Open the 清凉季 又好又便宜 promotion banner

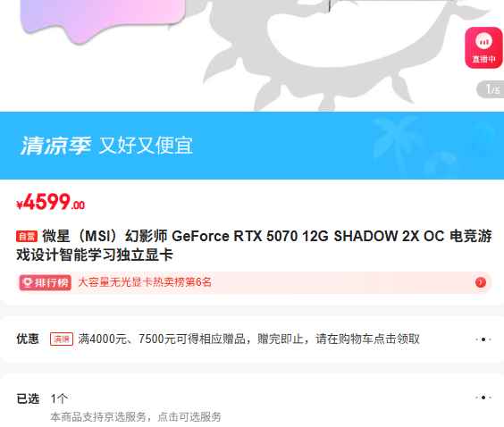252,146
